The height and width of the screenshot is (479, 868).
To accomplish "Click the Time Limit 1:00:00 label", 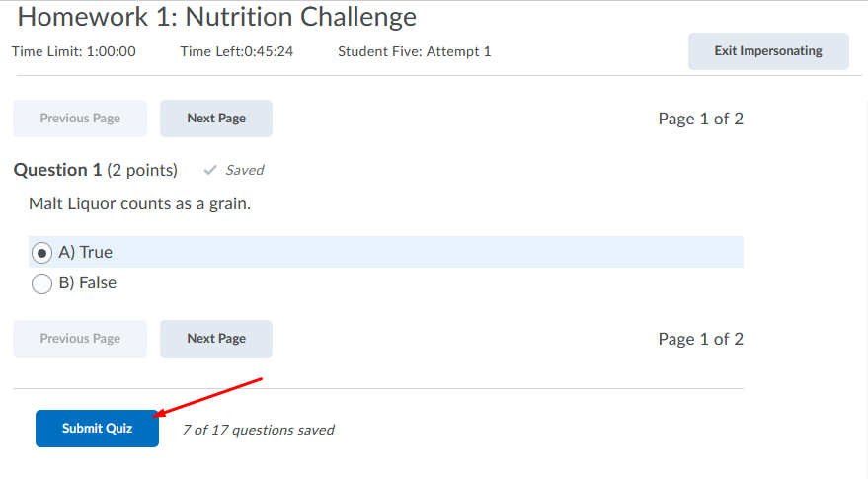I will pos(74,51).
